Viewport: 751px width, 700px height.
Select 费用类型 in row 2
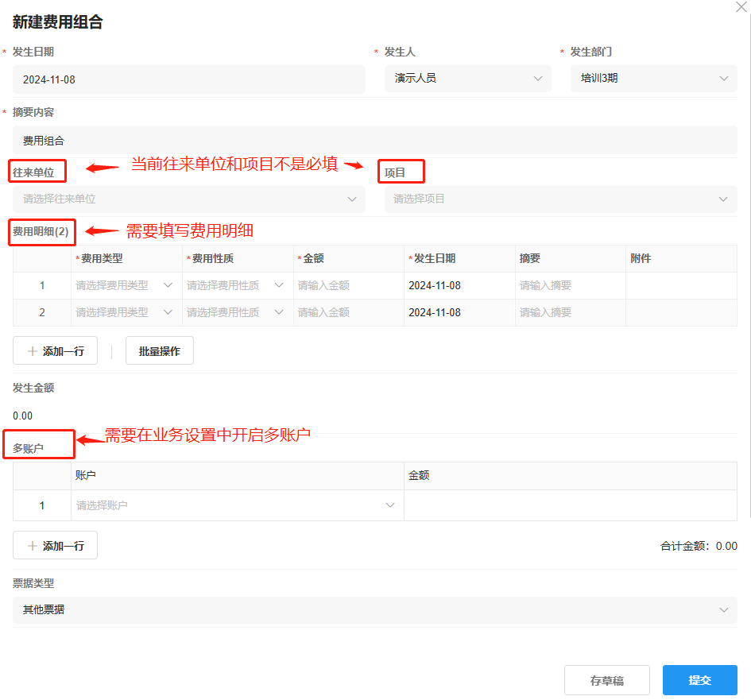tap(126, 312)
